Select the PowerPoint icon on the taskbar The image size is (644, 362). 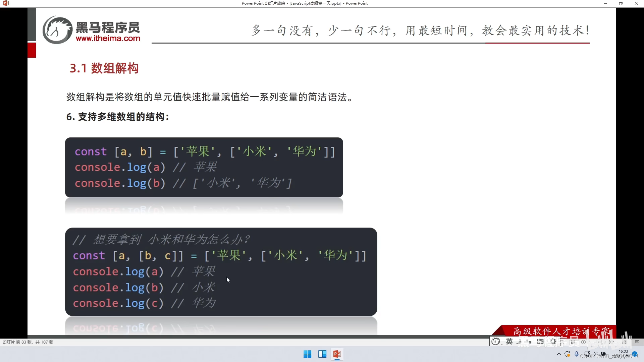point(337,354)
